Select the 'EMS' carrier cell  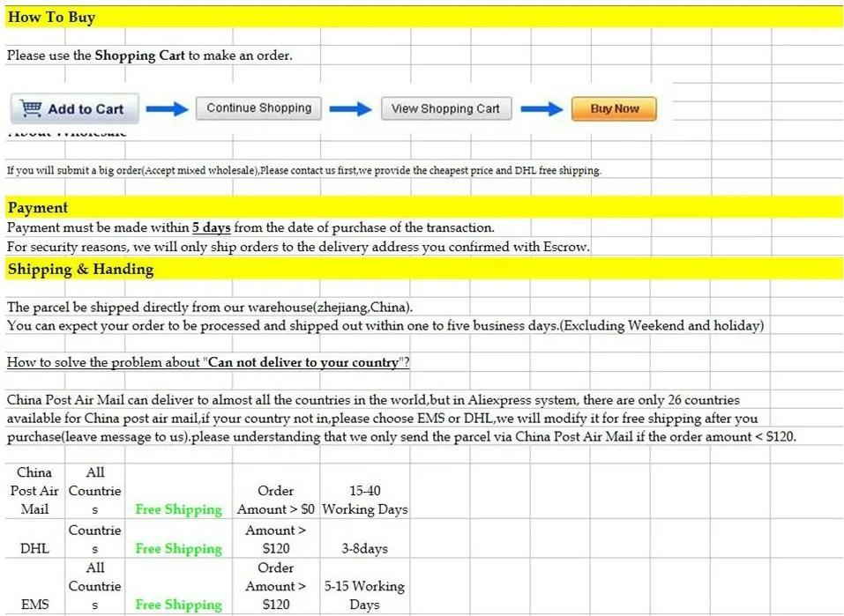(x=34, y=586)
